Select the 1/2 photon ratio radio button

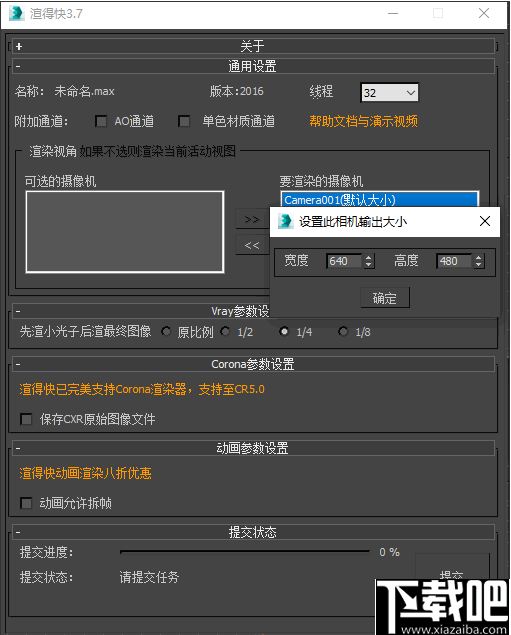pyautogui.click(x=225, y=332)
